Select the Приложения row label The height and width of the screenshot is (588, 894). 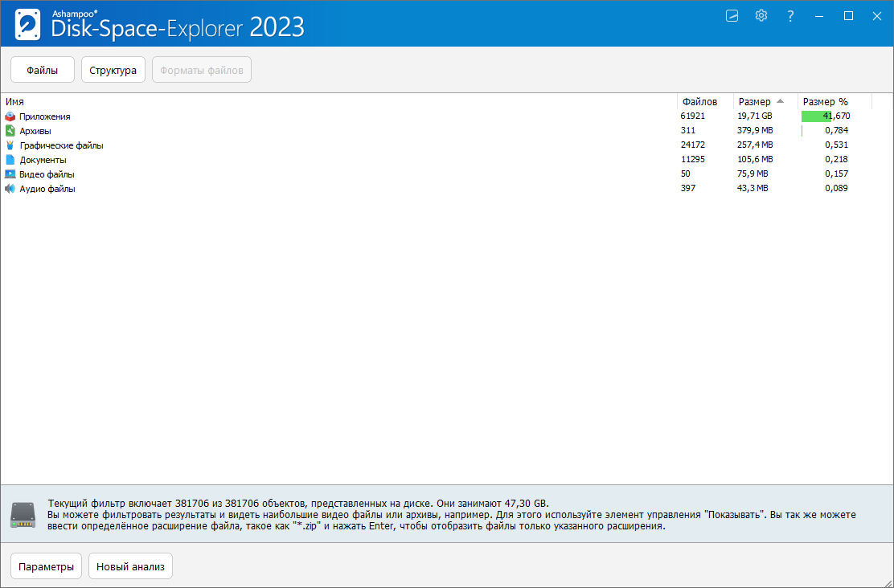44,116
